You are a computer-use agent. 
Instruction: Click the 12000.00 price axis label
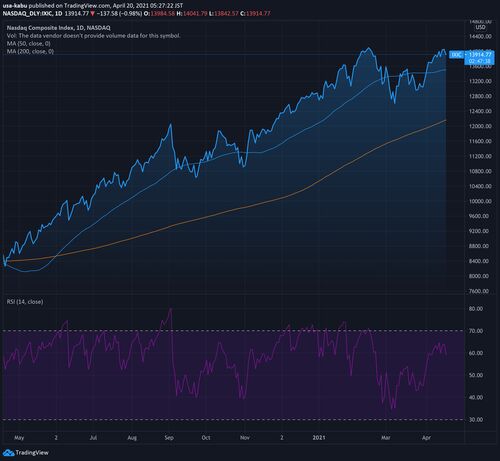480,126
